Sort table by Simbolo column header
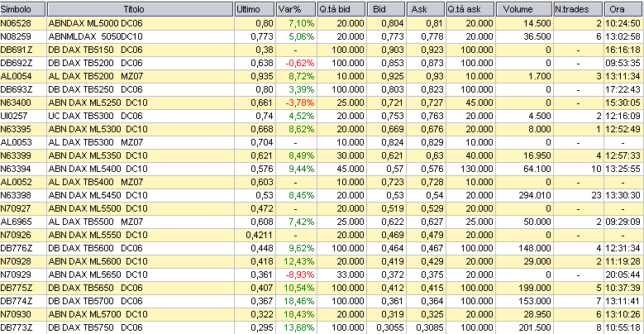The width and height of the screenshot is (644, 334). click(22, 9)
